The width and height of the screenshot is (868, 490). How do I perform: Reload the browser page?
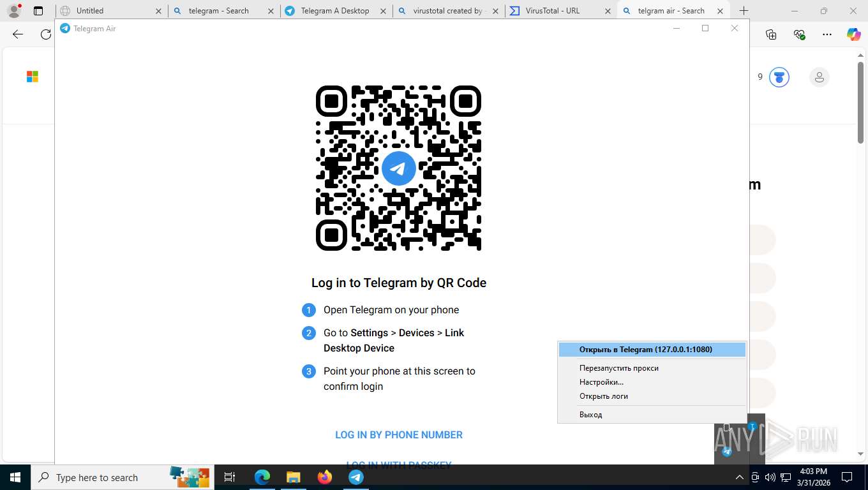[x=46, y=34]
